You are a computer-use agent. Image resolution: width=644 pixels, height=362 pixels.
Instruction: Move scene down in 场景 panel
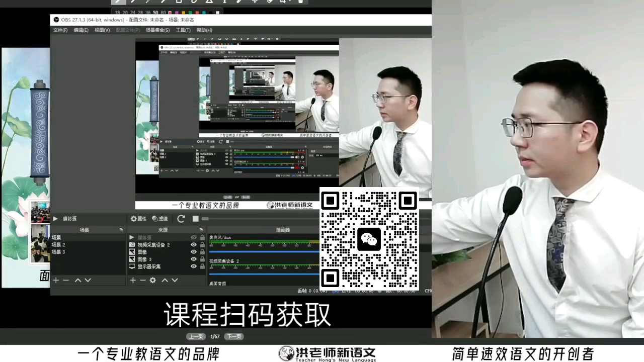pos(88,280)
